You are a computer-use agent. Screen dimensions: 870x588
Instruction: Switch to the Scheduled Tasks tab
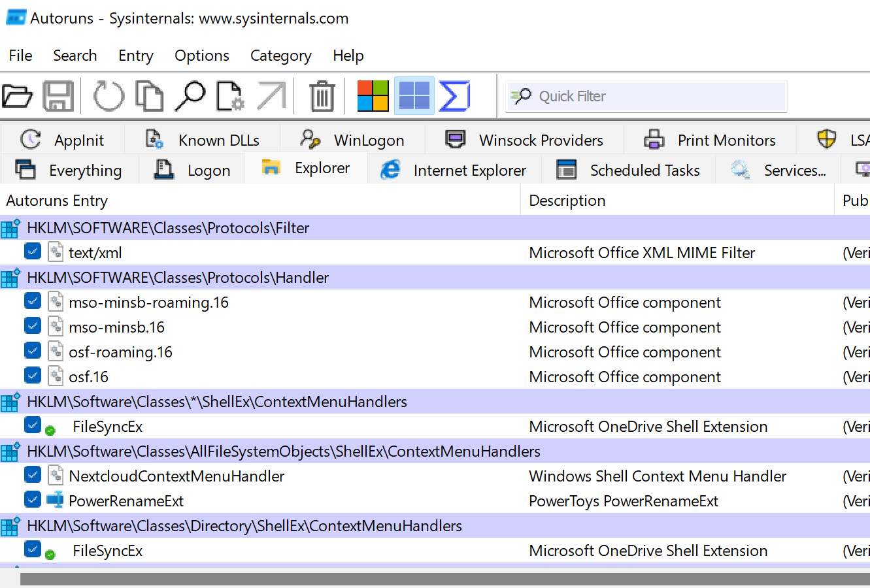point(629,170)
